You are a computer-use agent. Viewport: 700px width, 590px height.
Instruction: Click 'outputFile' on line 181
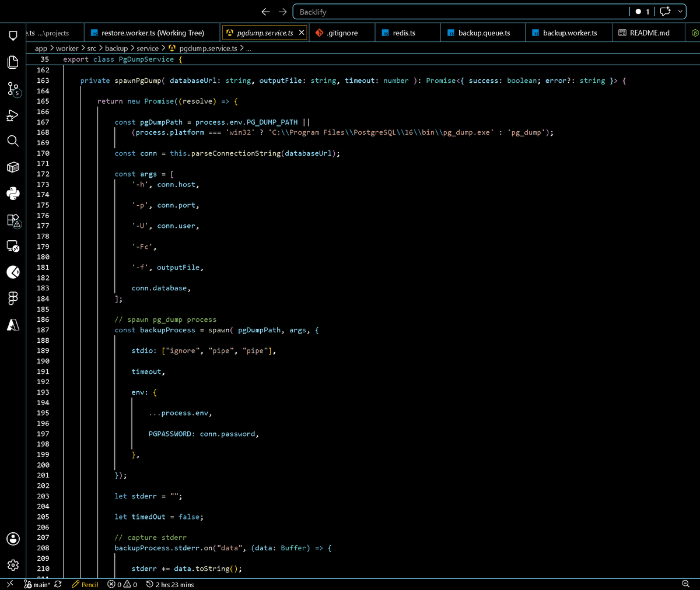click(178, 267)
